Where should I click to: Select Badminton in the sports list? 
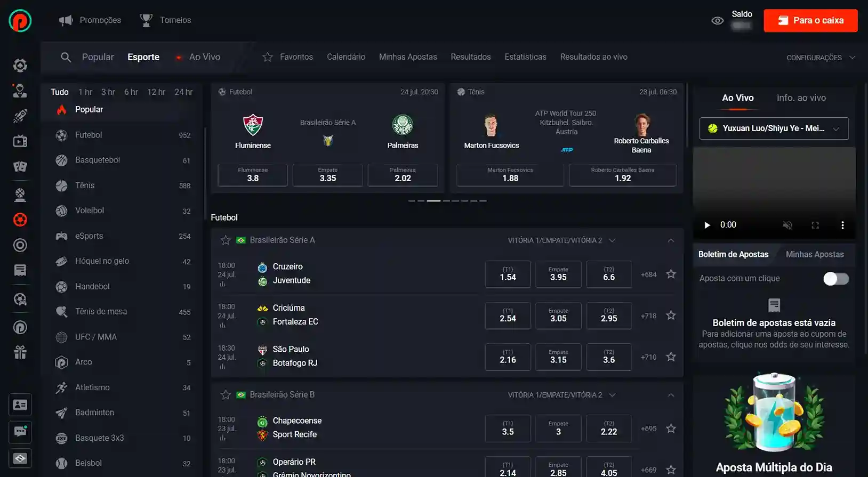[123, 413]
